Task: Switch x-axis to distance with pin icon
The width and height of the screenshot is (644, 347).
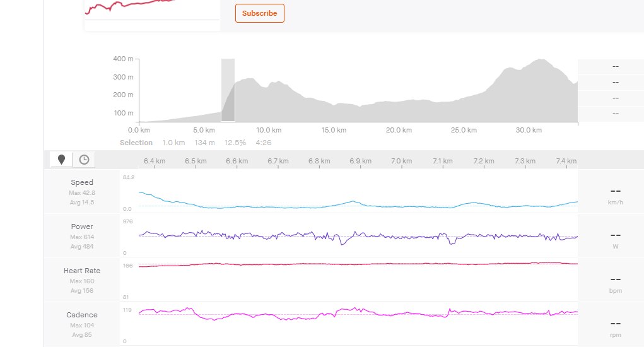Action: point(61,160)
